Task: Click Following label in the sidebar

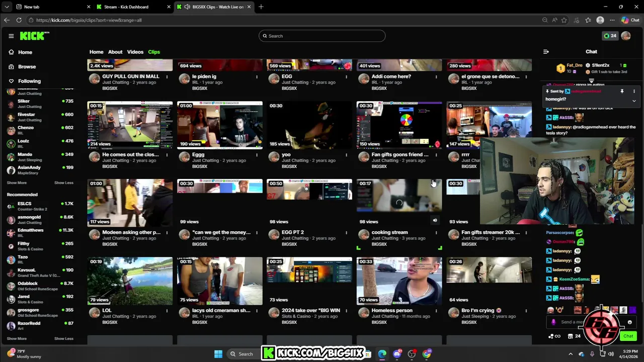Action: click(29, 81)
